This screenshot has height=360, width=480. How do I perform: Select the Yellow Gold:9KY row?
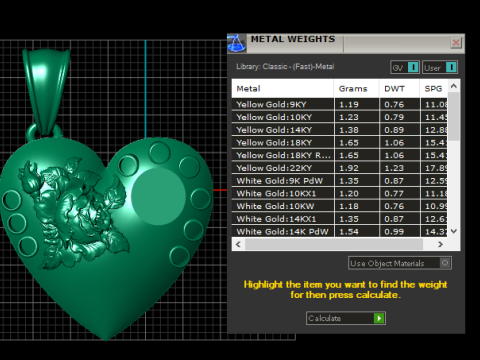coord(339,104)
